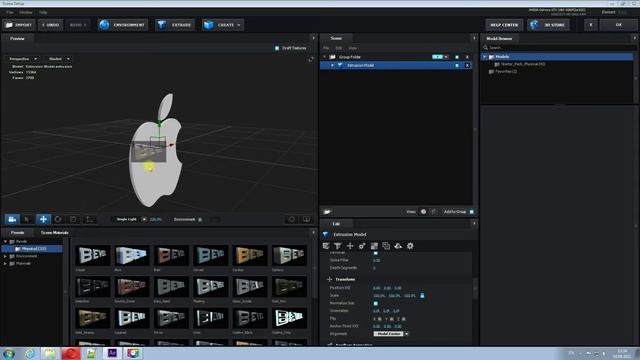Select the anchor point axis tool
The height and width of the screenshot is (360, 640).
coord(89,220)
